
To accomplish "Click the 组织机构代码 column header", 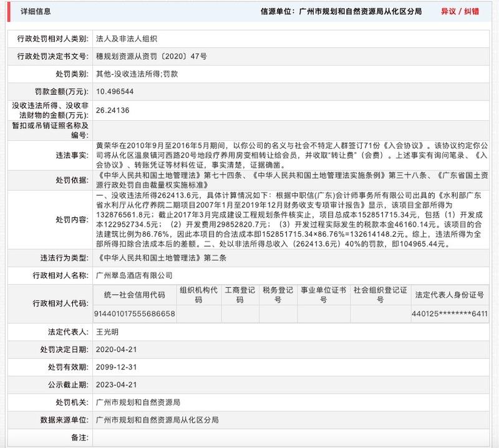I will coord(198,295).
